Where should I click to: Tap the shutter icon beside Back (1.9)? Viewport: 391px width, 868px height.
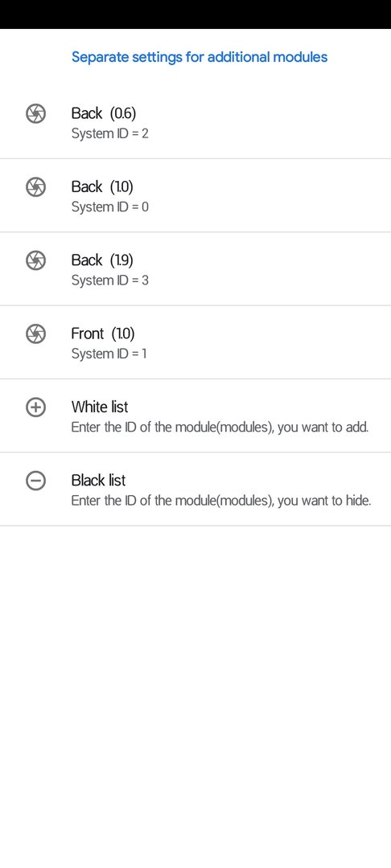pos(35,260)
